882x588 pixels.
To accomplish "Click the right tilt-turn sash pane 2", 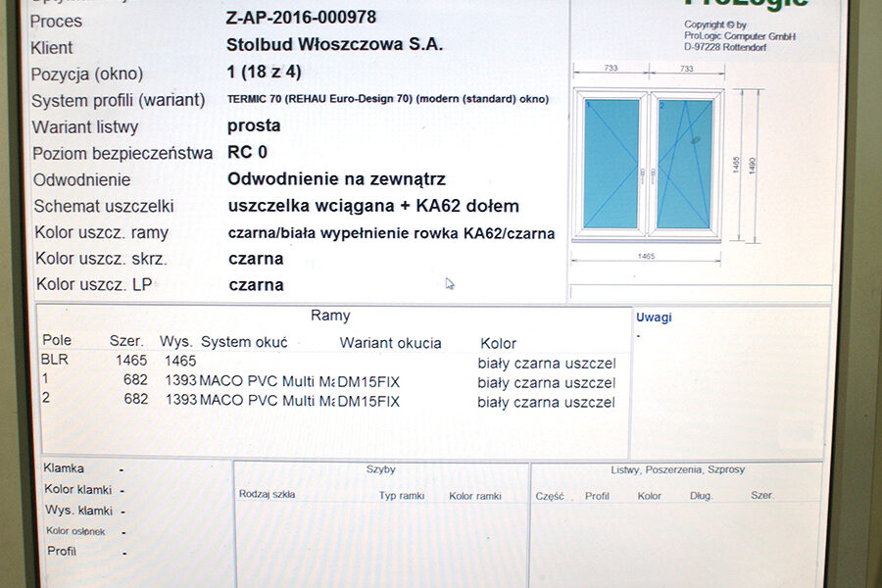I will [685, 164].
